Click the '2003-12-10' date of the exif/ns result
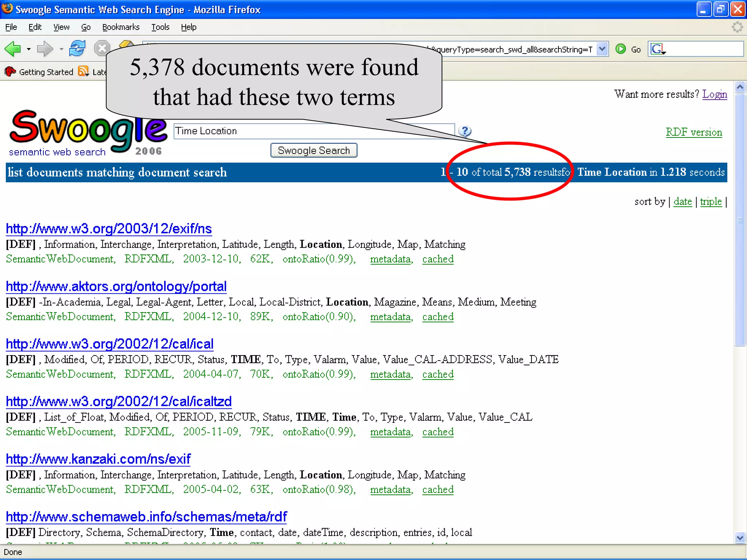 point(211,259)
